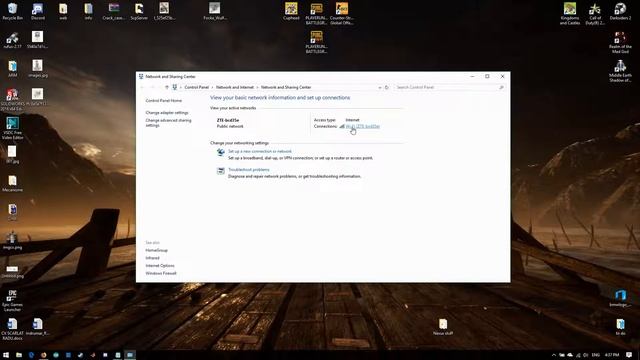
Task: Open Internet Options under See also
Action: pyautogui.click(x=160, y=266)
